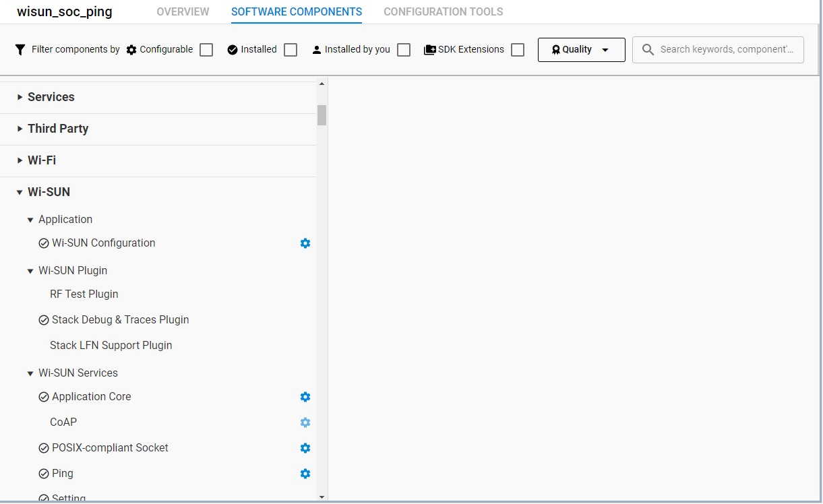The height and width of the screenshot is (504, 823).
Task: Click the filter funnel icon
Action: click(20, 50)
